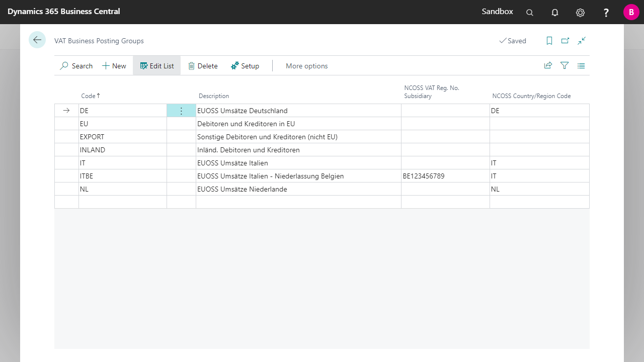This screenshot has height=362, width=644.
Task: Open row options for DE
Action: pos(181,111)
